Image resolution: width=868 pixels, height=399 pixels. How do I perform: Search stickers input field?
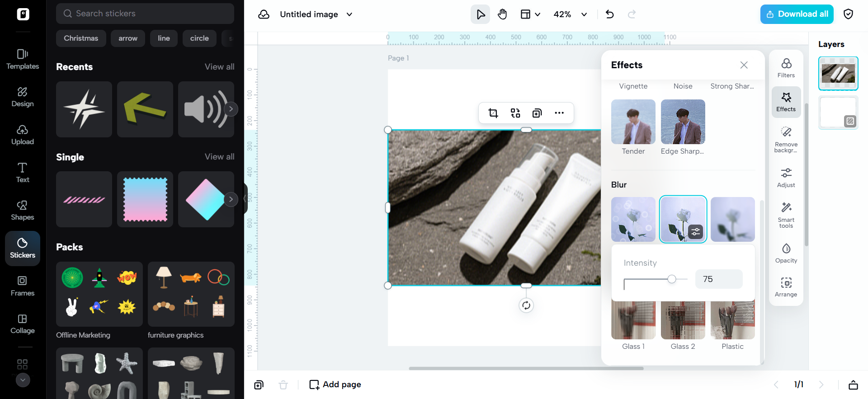pyautogui.click(x=145, y=14)
